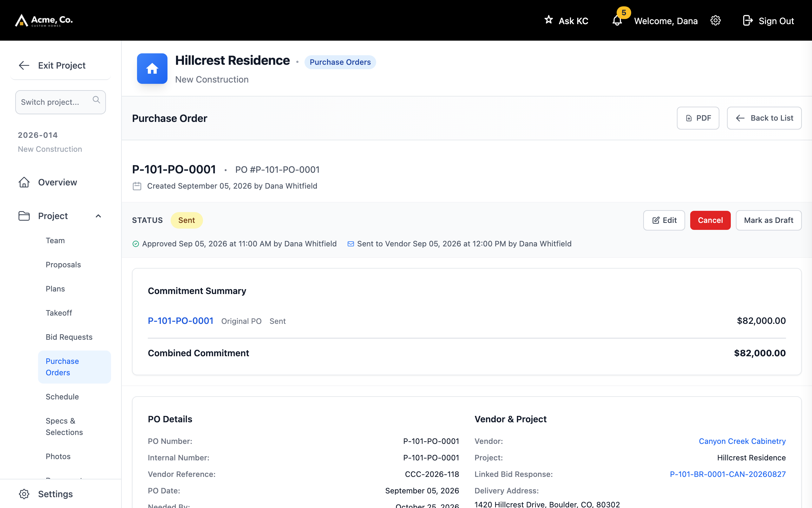Viewport: 812px width, 508px height.
Task: Select Purchase Orders in the sidebar
Action: [75, 367]
